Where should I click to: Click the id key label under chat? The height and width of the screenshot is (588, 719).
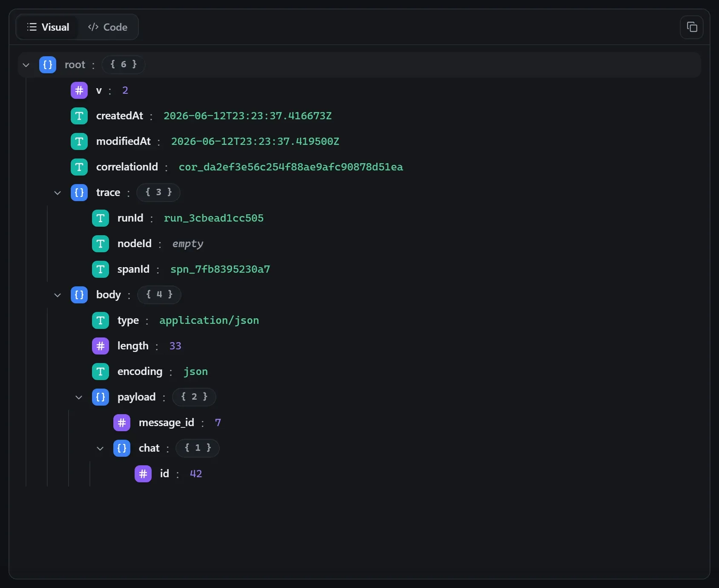pyautogui.click(x=164, y=474)
